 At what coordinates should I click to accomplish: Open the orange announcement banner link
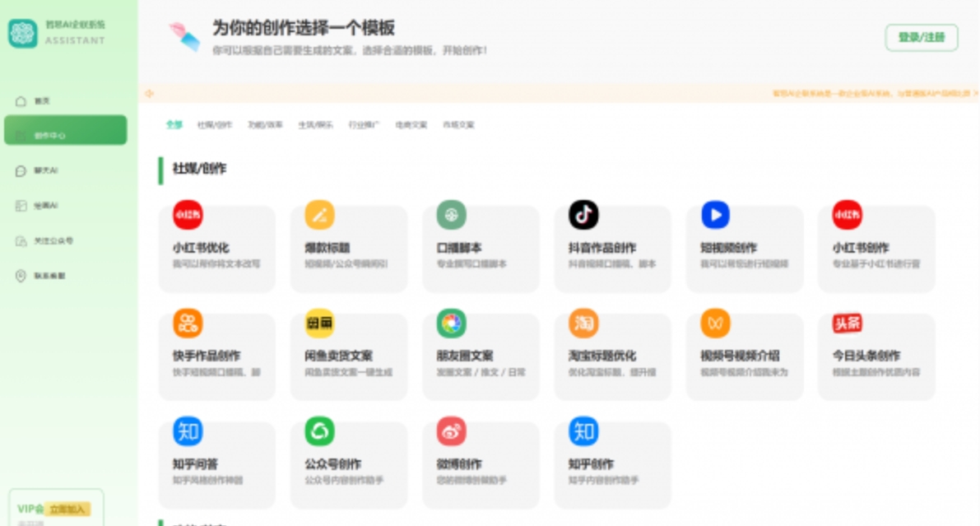875,93
